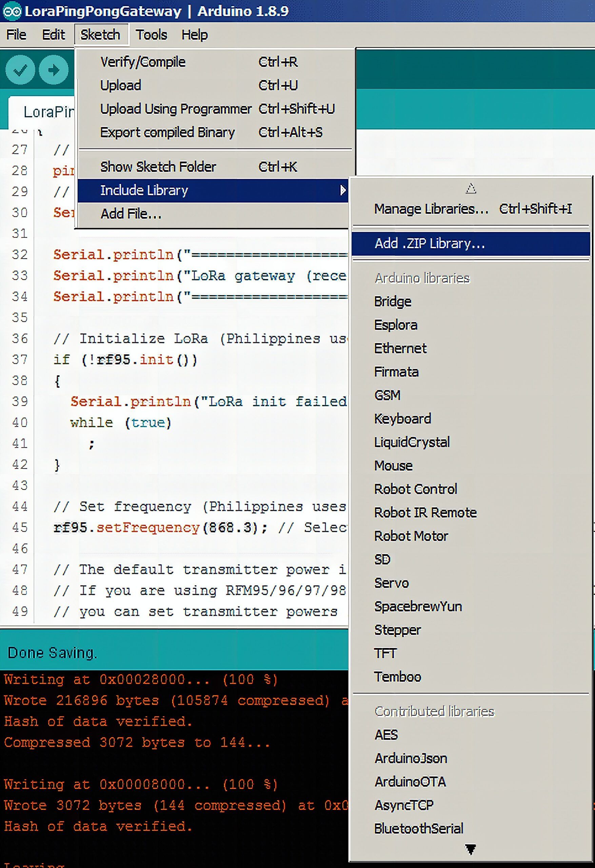This screenshot has height=868, width=595.
Task: Expand the Include Library submenu arrow
Action: (x=343, y=191)
